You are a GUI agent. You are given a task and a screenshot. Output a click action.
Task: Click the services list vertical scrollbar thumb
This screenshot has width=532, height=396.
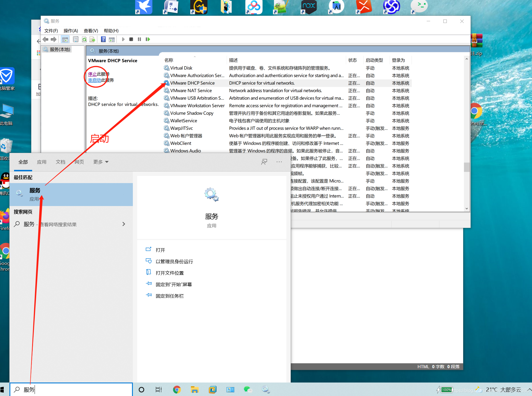click(x=467, y=167)
